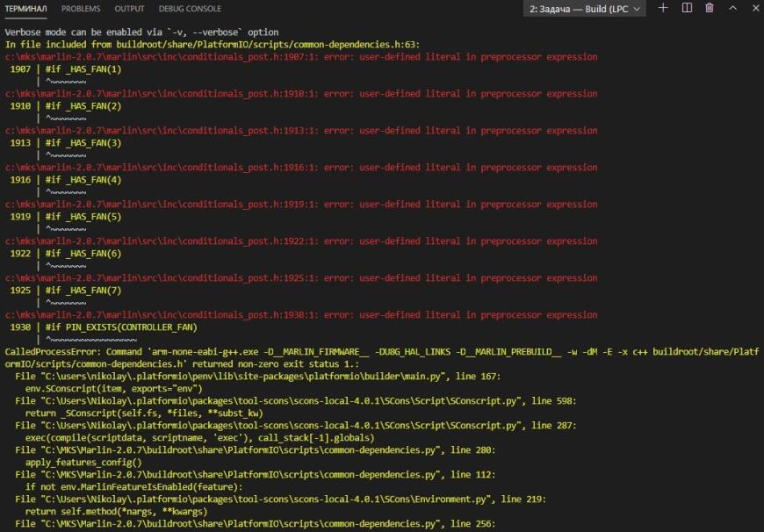
Task: Open Environment.py line 219 path
Action: [280, 500]
